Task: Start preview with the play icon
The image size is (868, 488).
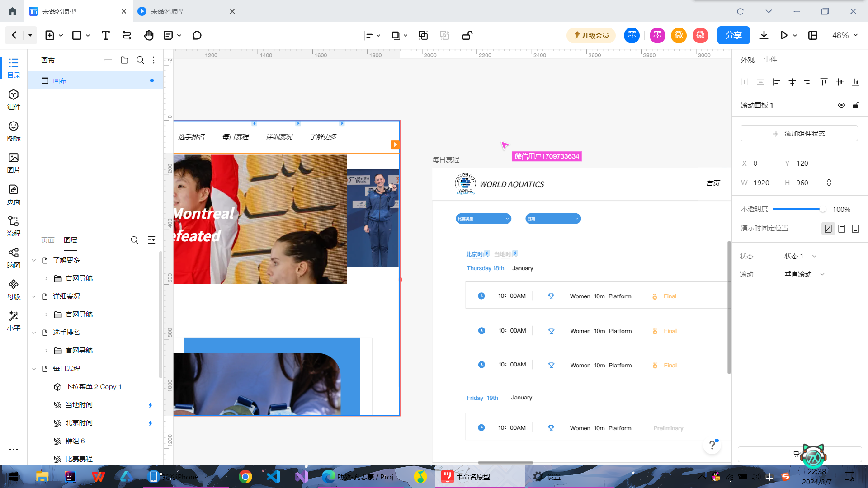Action: click(x=784, y=35)
